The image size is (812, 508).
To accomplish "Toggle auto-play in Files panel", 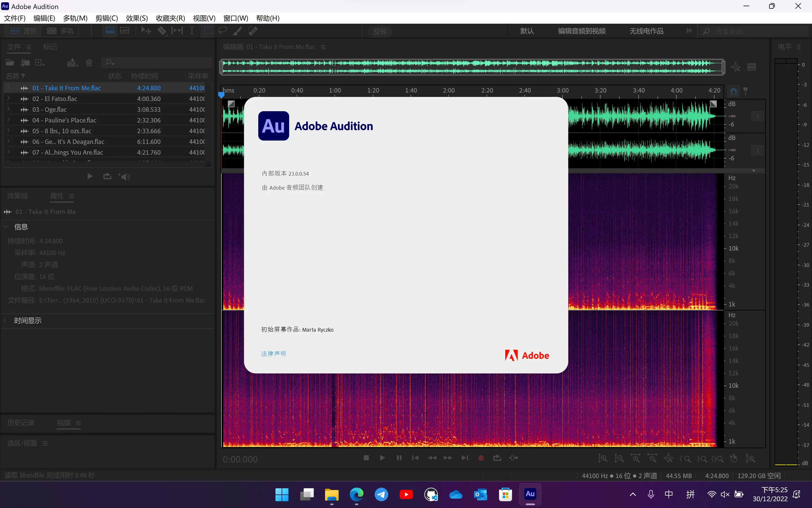I will (x=124, y=176).
